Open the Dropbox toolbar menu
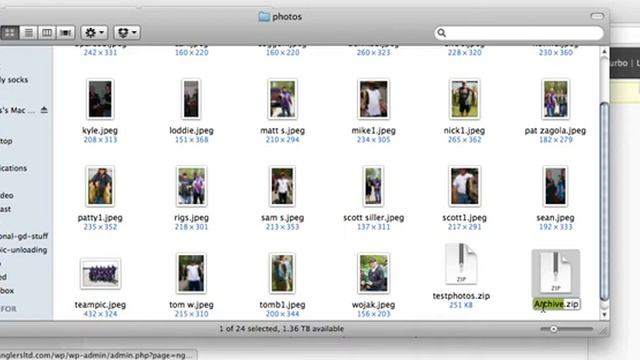The height and width of the screenshot is (360, 640). (x=127, y=32)
